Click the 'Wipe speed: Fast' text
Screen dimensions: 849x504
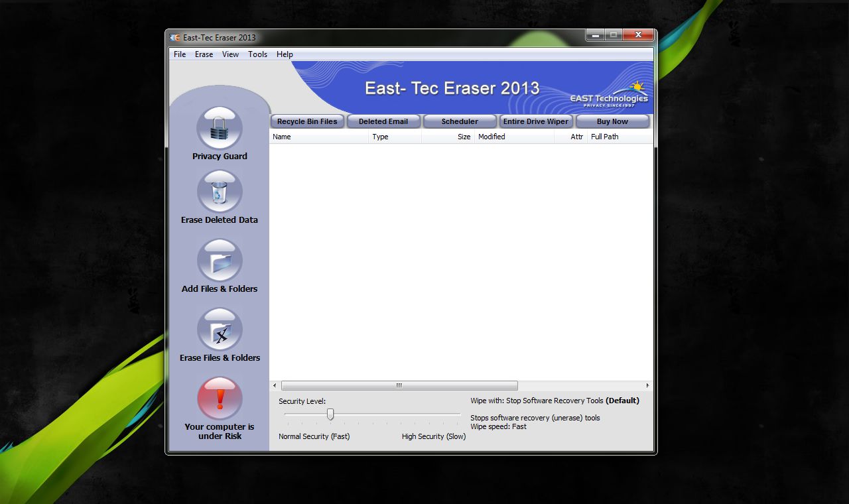point(498,427)
